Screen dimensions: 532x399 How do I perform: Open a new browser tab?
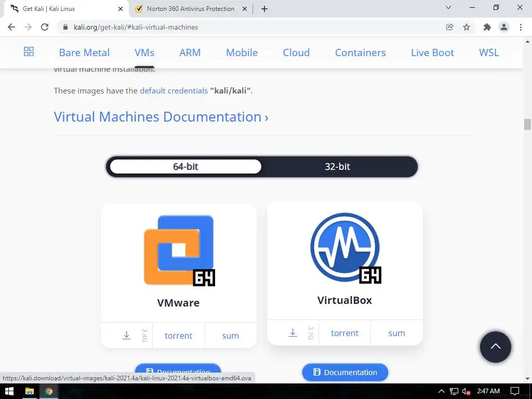coord(264,9)
